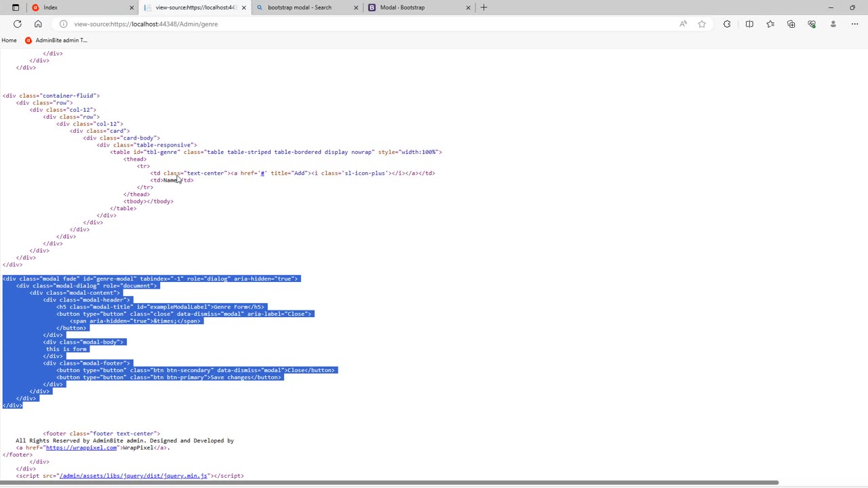868x488 pixels.
Task: Open Settings and more menu
Action: point(853,24)
